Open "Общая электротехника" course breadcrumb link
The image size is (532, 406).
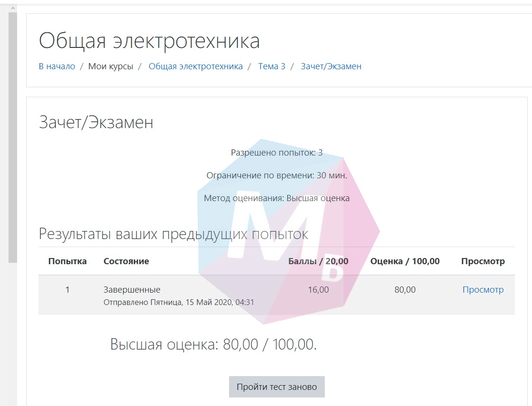[x=195, y=66]
